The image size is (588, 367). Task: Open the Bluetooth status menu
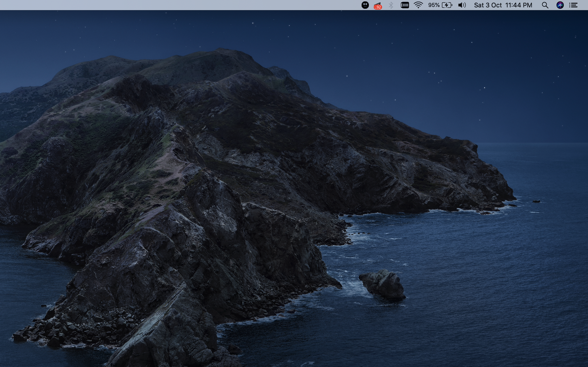pyautogui.click(x=391, y=5)
